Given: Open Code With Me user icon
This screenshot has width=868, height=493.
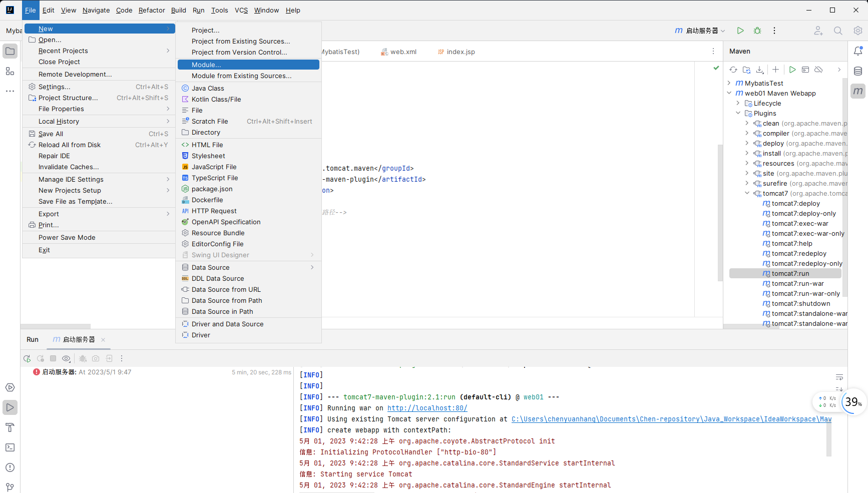Looking at the screenshot, I should (x=818, y=31).
